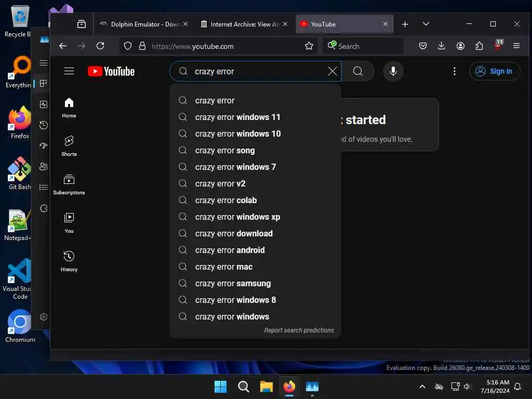This screenshot has width=532, height=399.
Task: Choose "crazy error android" suggestion
Action: tap(255, 250)
